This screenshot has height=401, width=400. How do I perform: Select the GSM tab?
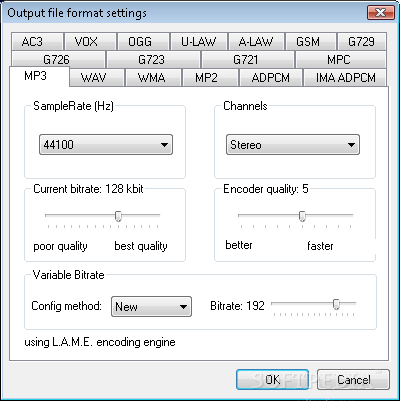coord(311,42)
